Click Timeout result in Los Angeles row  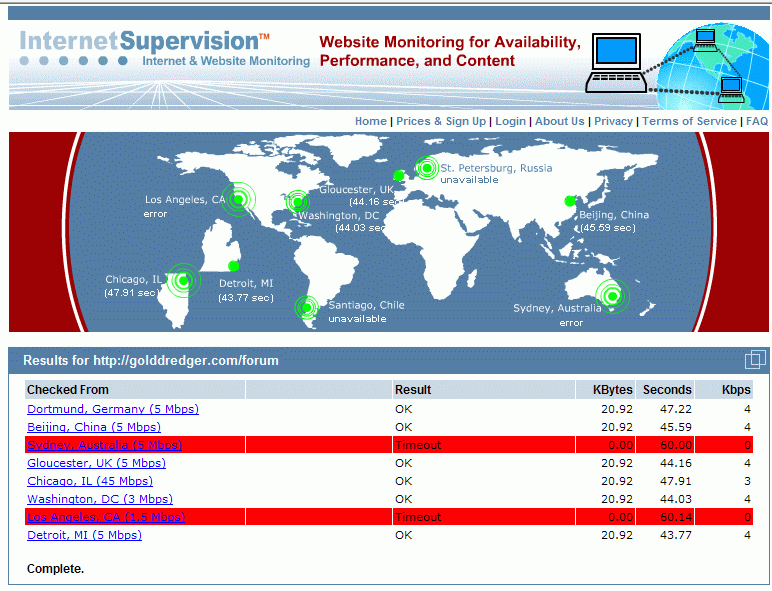click(x=418, y=517)
